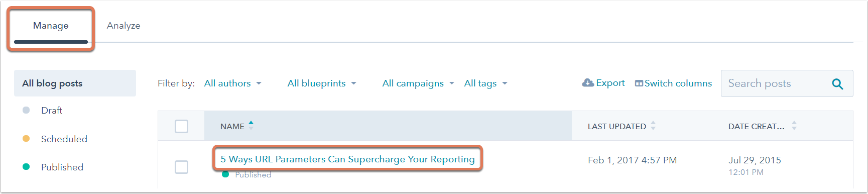The image size is (868, 194).
Task: Click the yellow Scheduled status dot
Action: pyautogui.click(x=26, y=139)
